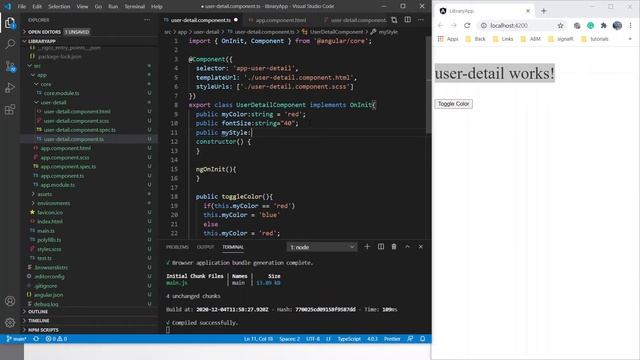Split the editor to the right
640x360 pixels.
(x=408, y=20)
